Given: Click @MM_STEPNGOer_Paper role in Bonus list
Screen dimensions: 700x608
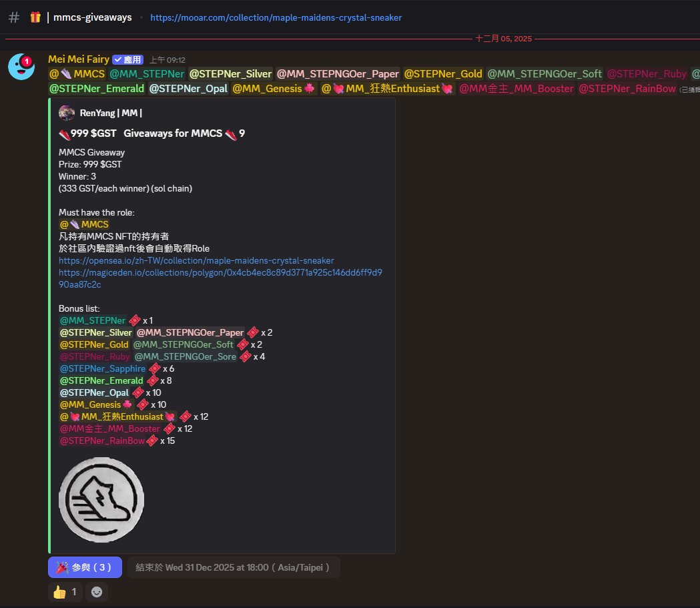Looking at the screenshot, I should click(x=190, y=332).
